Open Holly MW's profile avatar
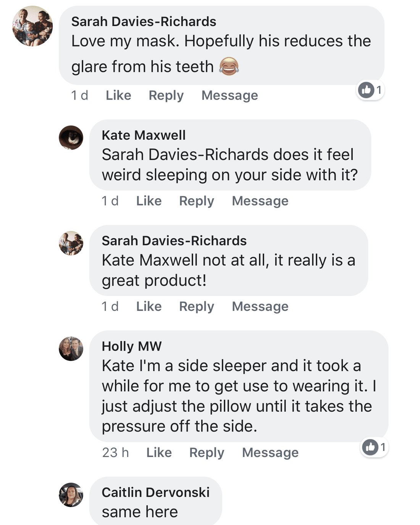Image resolution: width=420 pixels, height=525 pixels. [x=71, y=349]
